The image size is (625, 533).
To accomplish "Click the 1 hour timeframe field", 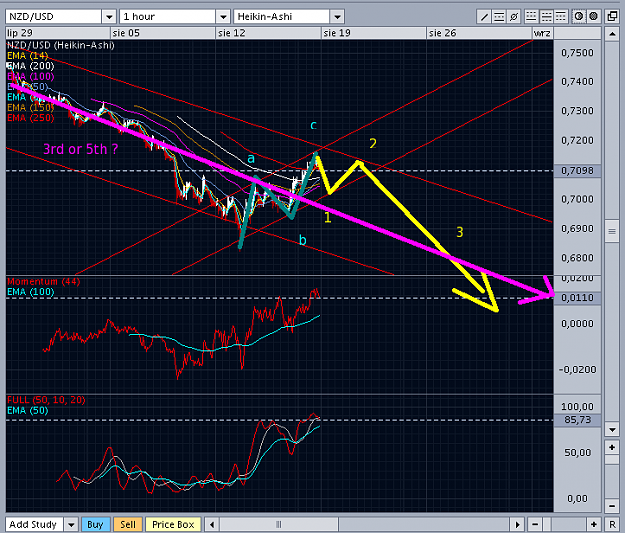I will coord(167,17).
